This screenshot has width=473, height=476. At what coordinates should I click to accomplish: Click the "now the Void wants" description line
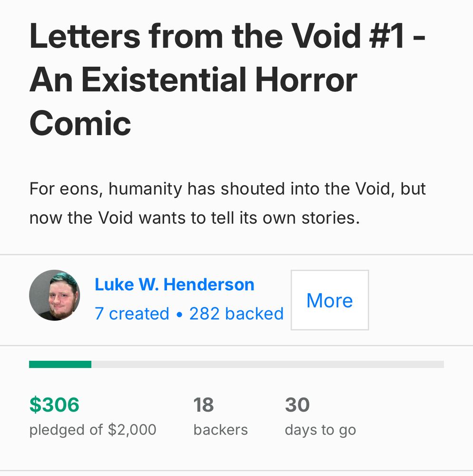coord(193,218)
